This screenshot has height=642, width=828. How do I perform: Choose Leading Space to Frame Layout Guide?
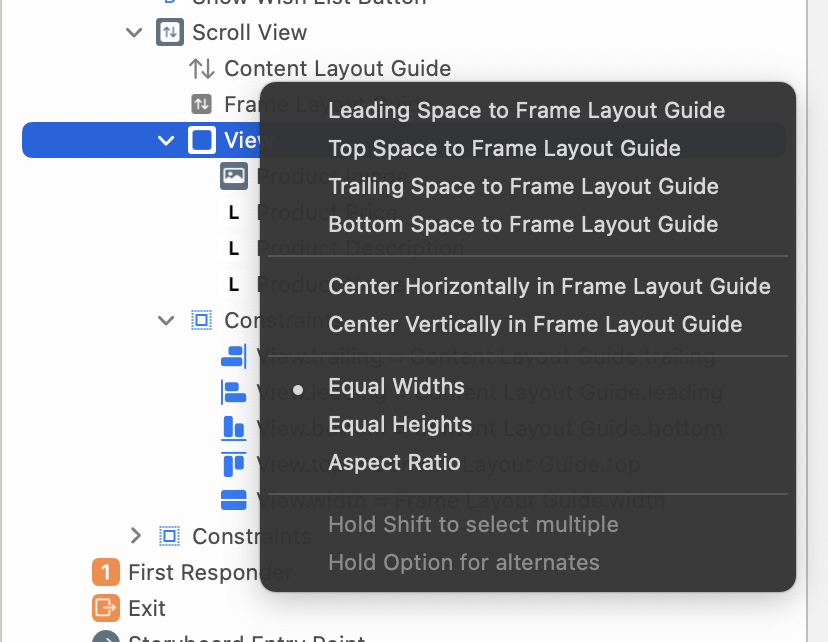pos(526,110)
